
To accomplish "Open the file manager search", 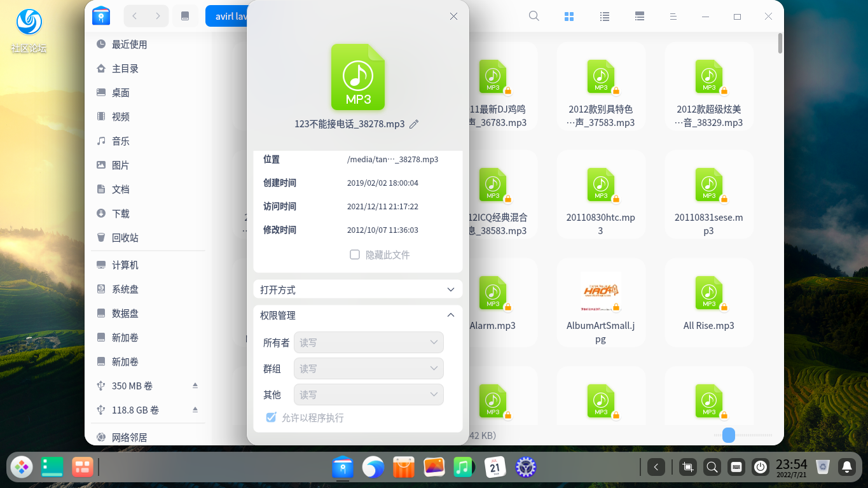I will click(534, 16).
